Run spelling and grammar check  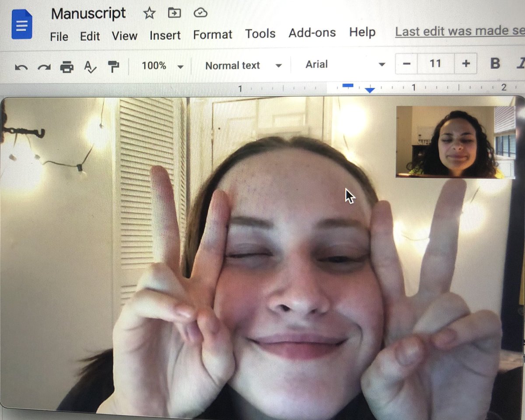coord(90,67)
